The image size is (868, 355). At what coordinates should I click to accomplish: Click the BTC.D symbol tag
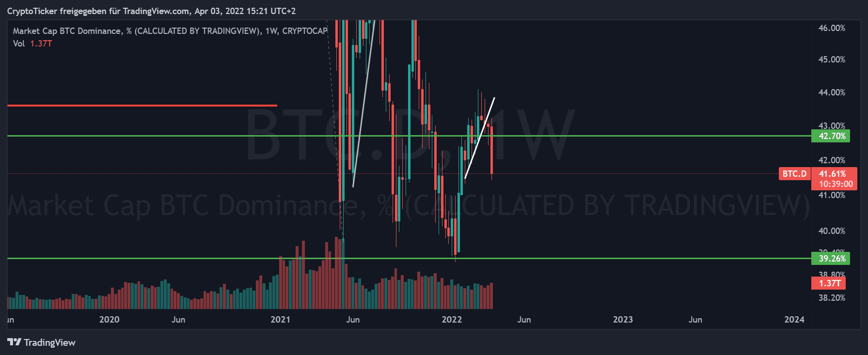(794, 174)
